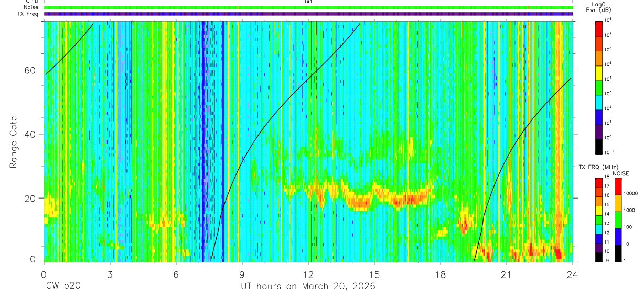The width and height of the screenshot is (644, 297).
Task: Click y-axis tick label '60'
Action: point(31,70)
